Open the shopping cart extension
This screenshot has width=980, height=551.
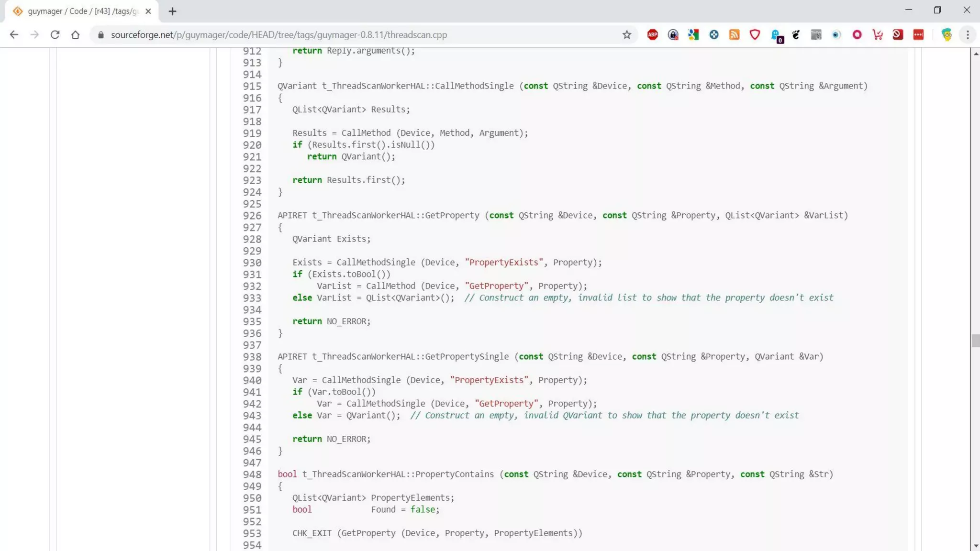[877, 35]
